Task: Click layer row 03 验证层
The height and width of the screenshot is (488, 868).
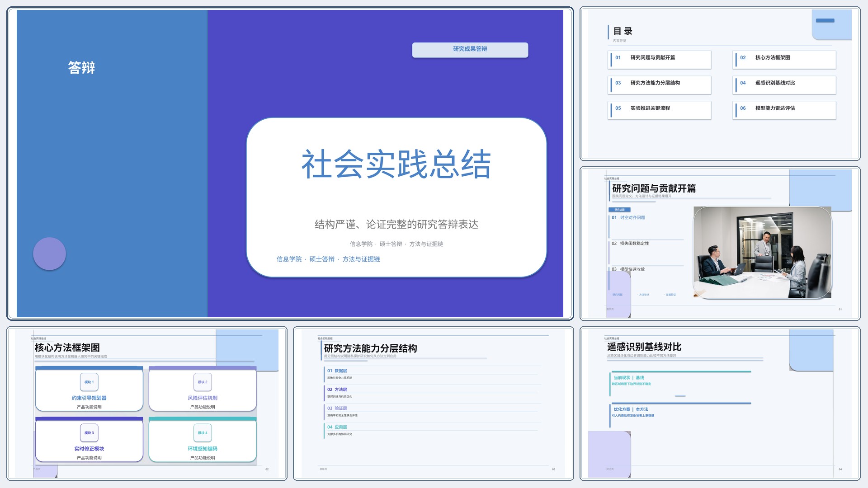Action: tap(432, 412)
